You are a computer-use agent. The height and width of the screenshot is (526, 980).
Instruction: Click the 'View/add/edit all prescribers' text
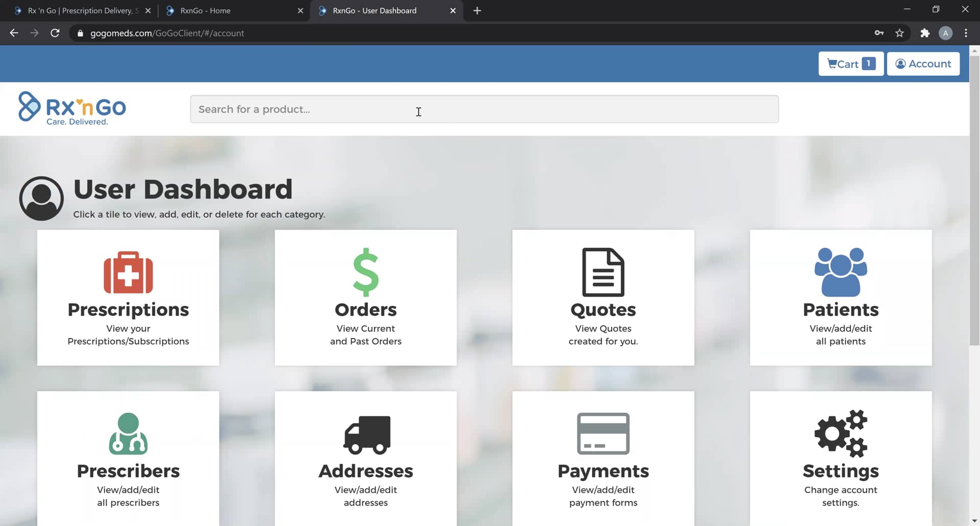(128, 496)
